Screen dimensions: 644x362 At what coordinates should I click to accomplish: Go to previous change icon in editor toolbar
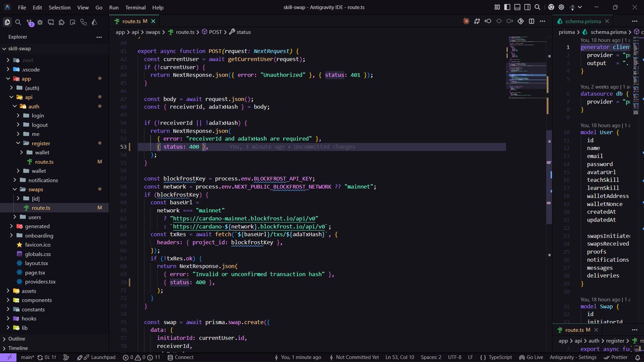pos(488,21)
